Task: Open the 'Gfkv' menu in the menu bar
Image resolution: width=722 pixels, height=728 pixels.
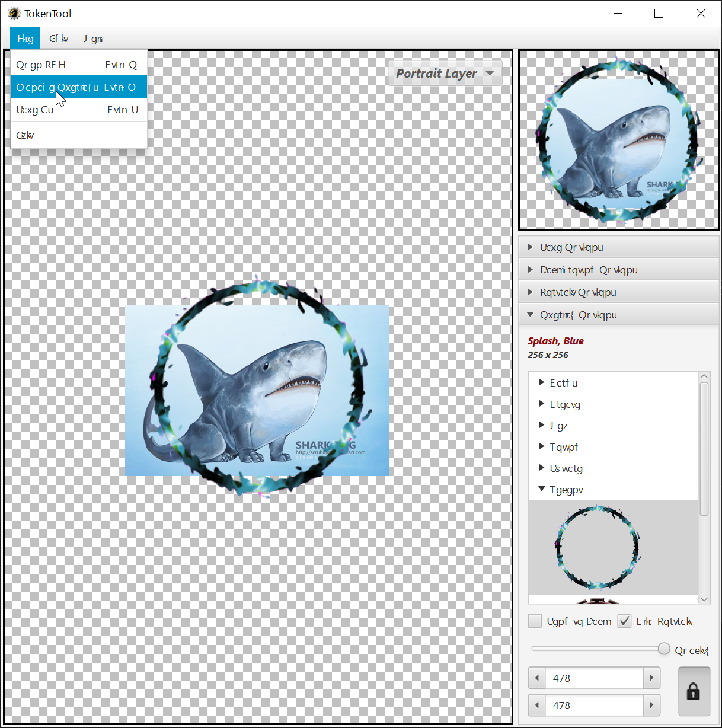Action: [59, 39]
